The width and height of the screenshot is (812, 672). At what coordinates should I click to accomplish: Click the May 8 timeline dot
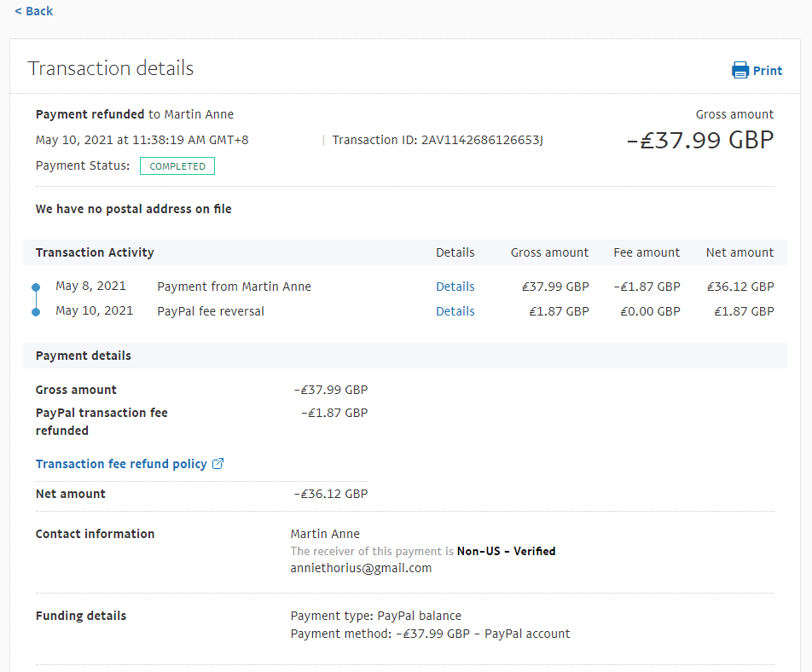pyautogui.click(x=35, y=287)
